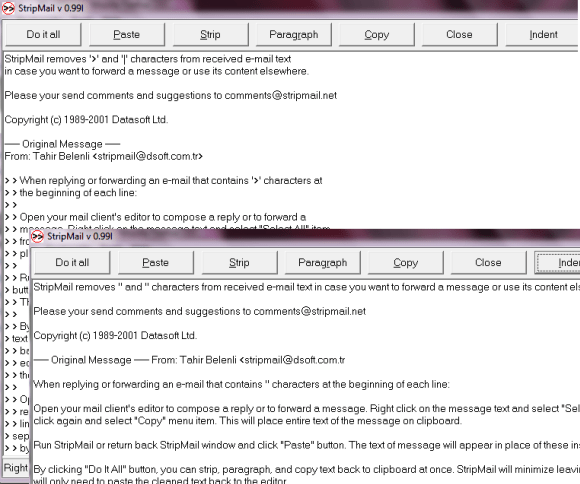Click Paste button in back window
This screenshot has height=484, width=580.
tap(127, 34)
